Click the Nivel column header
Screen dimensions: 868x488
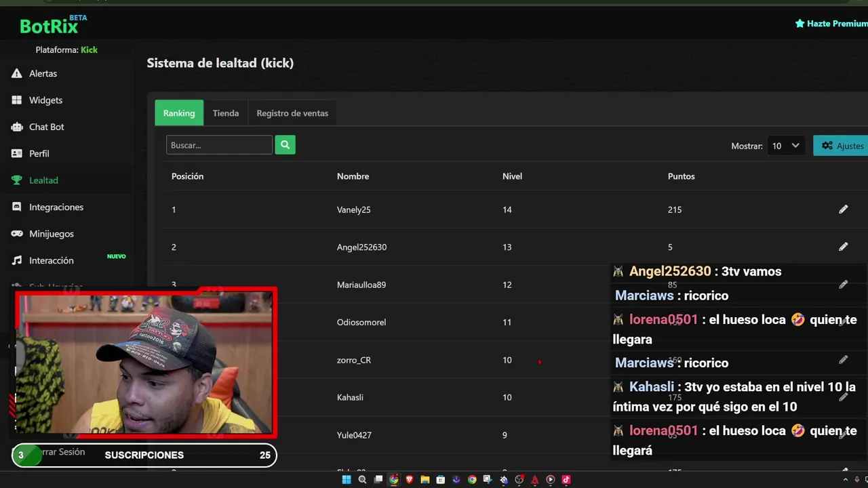[x=512, y=176]
